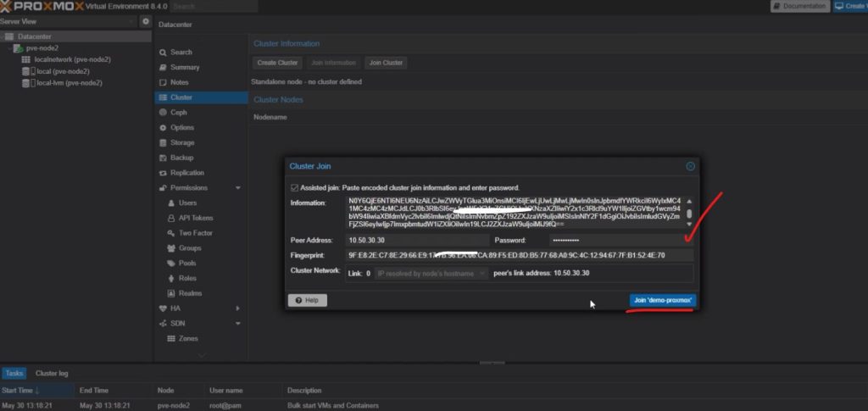Click Information scrollbar down arrow

(x=689, y=224)
